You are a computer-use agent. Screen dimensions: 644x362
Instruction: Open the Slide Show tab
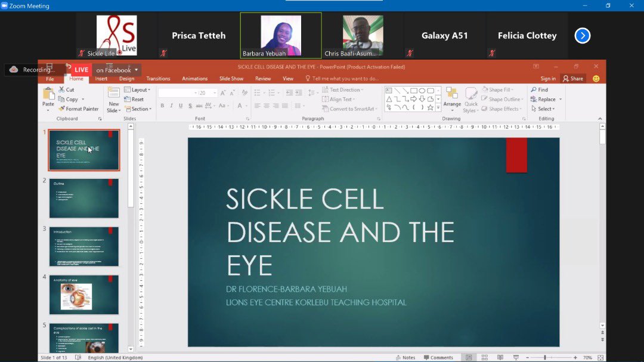(231, 79)
